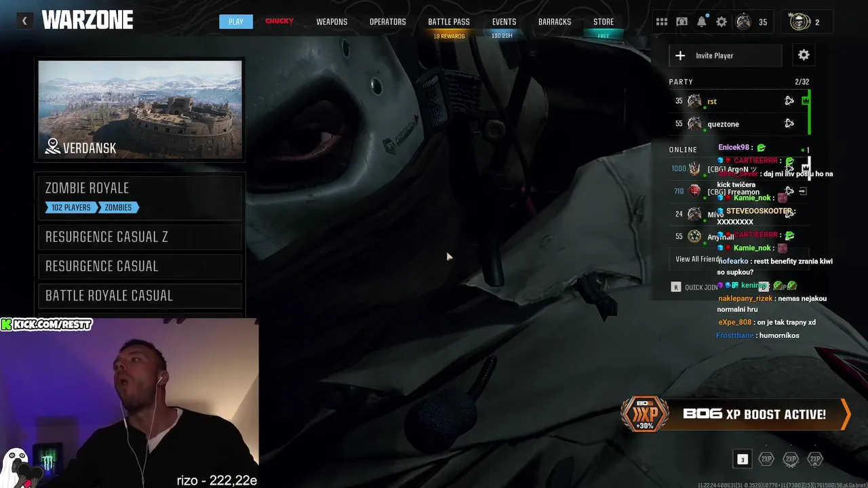Select Battle Royale Casual mode
This screenshot has height=488, width=868.
(x=139, y=296)
